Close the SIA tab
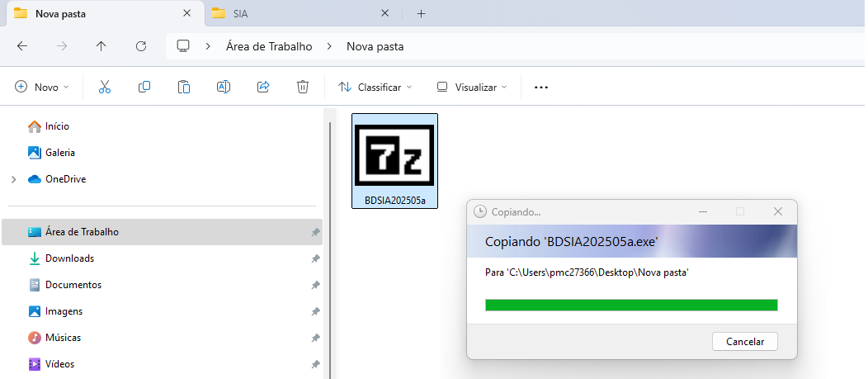 tap(384, 13)
